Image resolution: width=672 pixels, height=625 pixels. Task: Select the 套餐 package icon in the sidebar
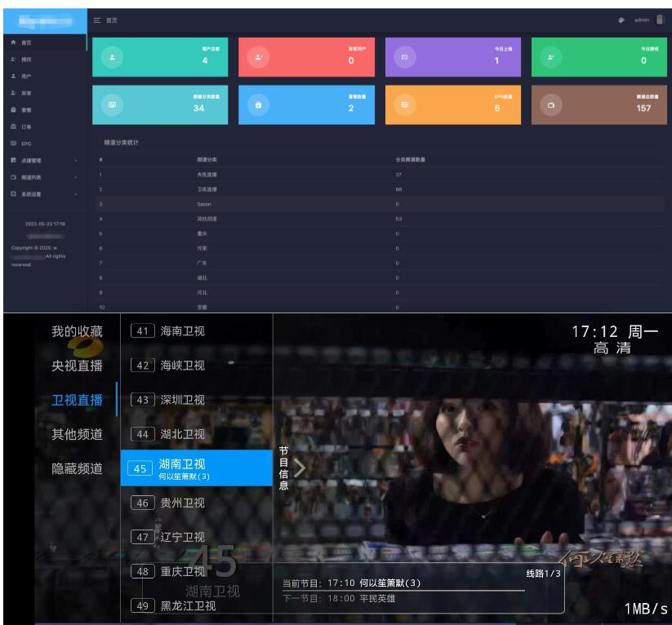point(13,109)
